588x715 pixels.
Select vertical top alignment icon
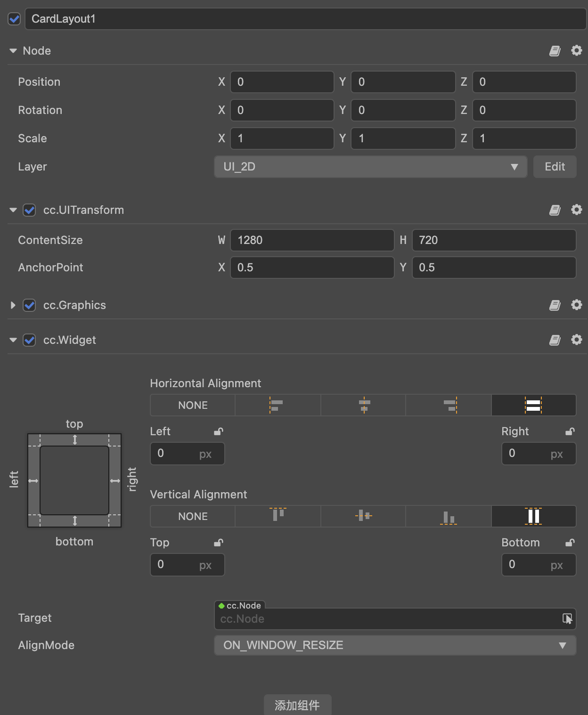coord(278,516)
